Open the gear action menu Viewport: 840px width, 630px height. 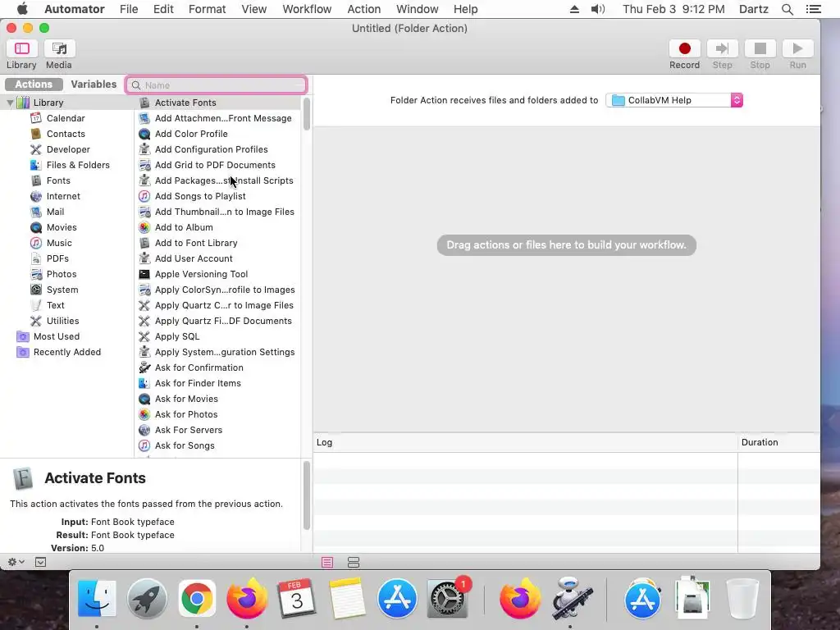pos(16,562)
